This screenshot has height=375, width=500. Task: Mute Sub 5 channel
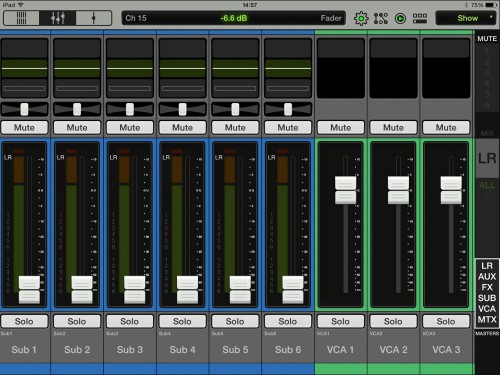(x=235, y=128)
